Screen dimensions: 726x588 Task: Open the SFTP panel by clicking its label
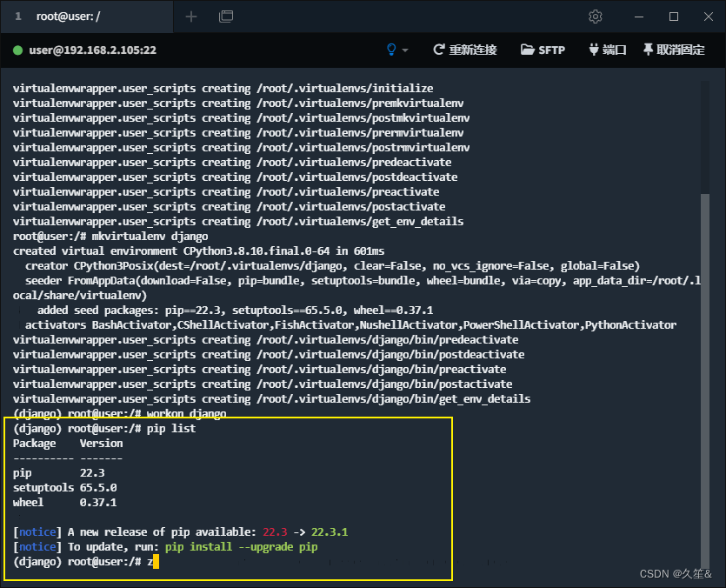coord(551,50)
